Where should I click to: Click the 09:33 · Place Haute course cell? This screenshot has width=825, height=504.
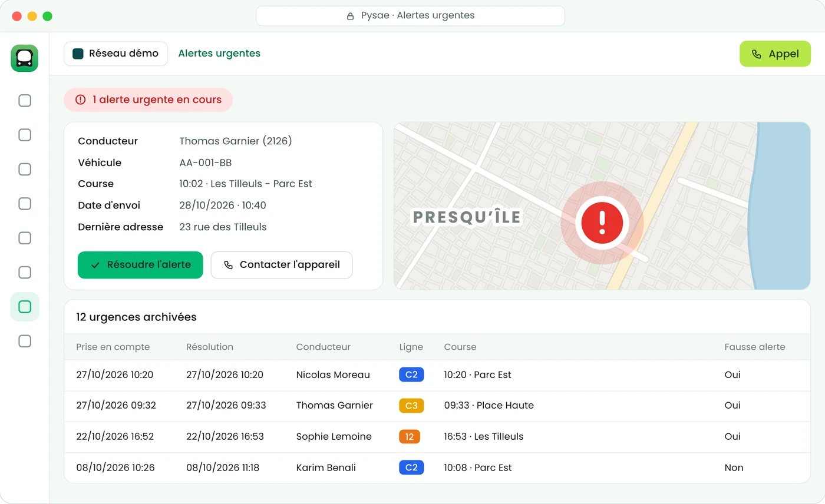click(x=489, y=406)
